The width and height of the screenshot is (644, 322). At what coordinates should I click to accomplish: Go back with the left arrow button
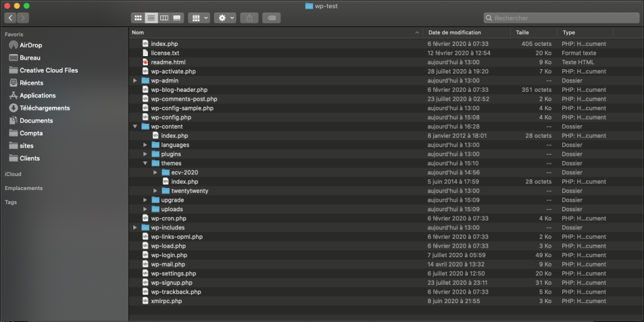pyautogui.click(x=11, y=18)
